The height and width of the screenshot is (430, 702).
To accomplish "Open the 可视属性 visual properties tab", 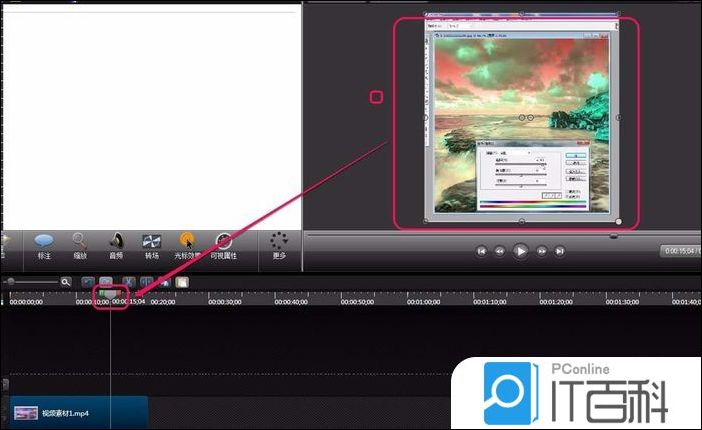I will click(x=223, y=246).
